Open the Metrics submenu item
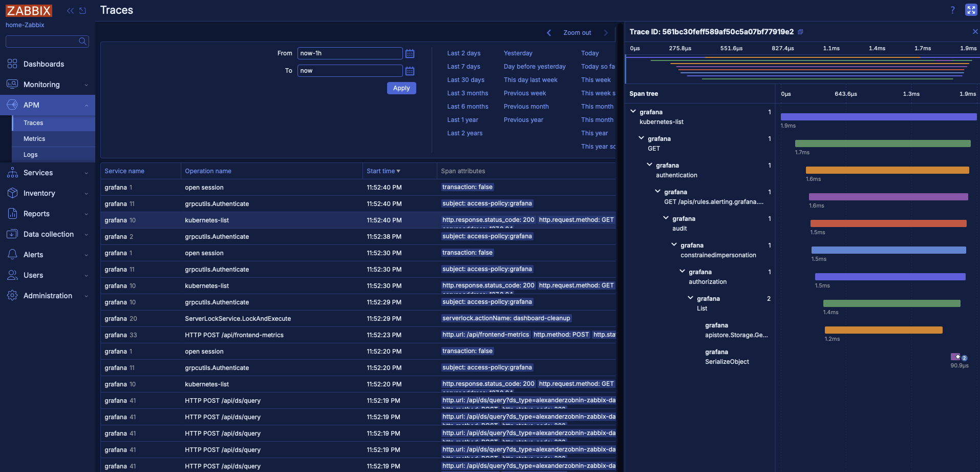 tap(54, 139)
